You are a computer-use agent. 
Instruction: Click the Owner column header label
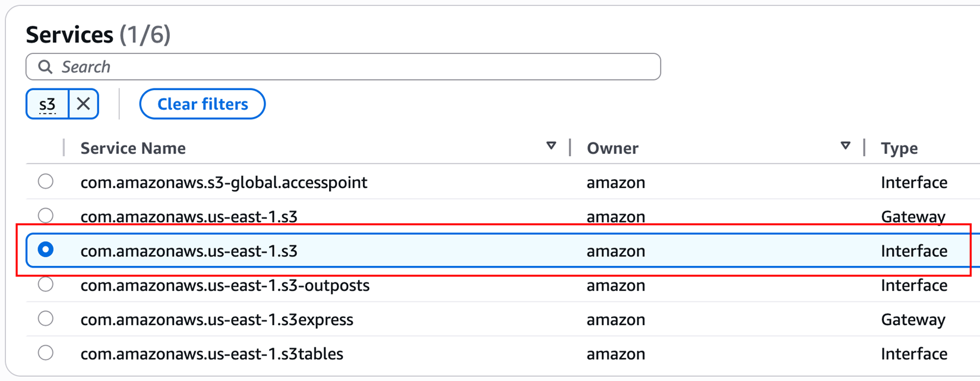[x=612, y=148]
